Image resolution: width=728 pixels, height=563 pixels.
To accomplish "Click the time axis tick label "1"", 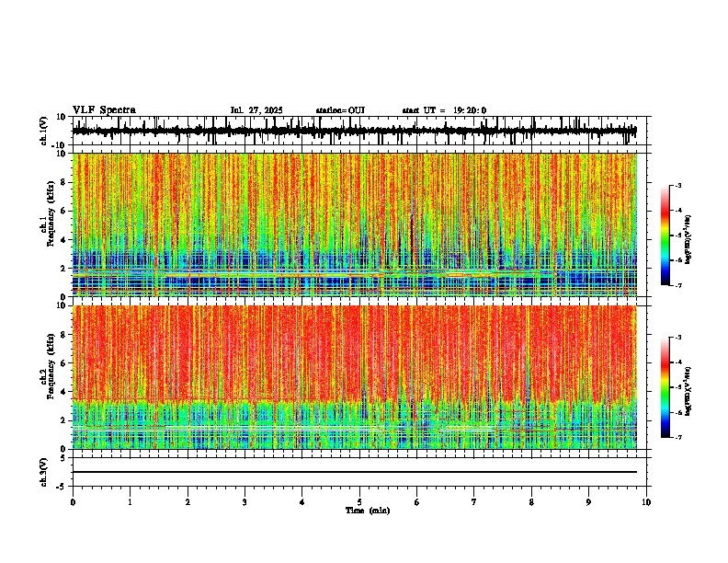I will (x=130, y=502).
